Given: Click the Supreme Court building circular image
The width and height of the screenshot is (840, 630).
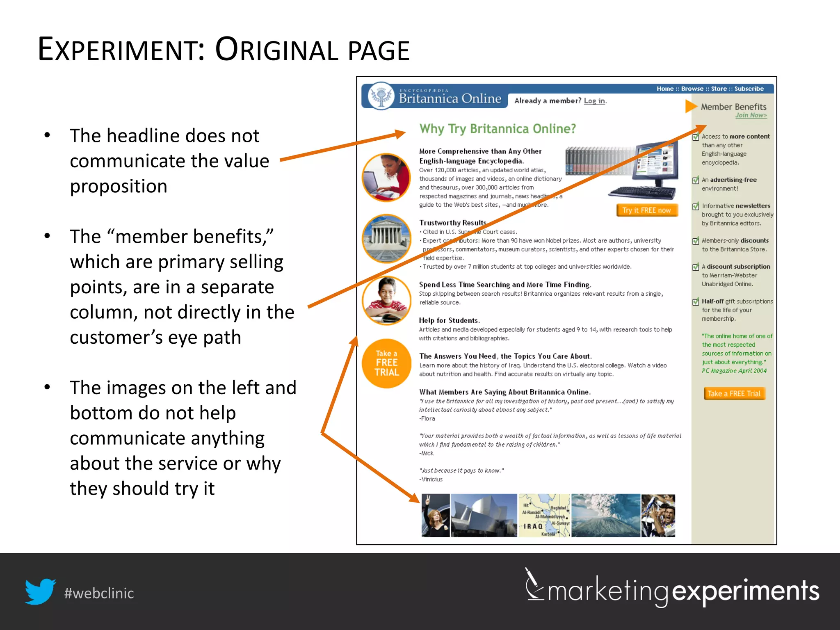Looking at the screenshot, I should (x=386, y=239).
